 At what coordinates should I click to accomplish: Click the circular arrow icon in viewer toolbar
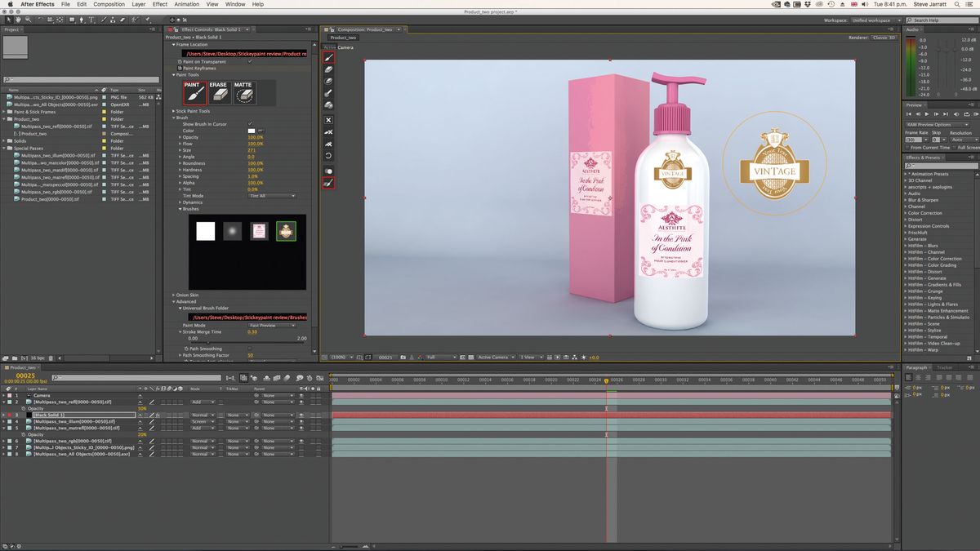pos(329,155)
